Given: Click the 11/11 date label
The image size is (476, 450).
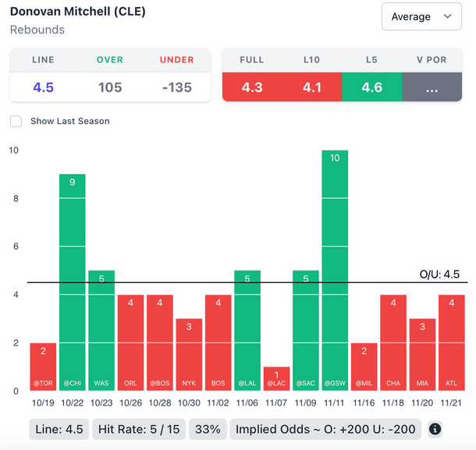Looking at the screenshot, I should [334, 403].
